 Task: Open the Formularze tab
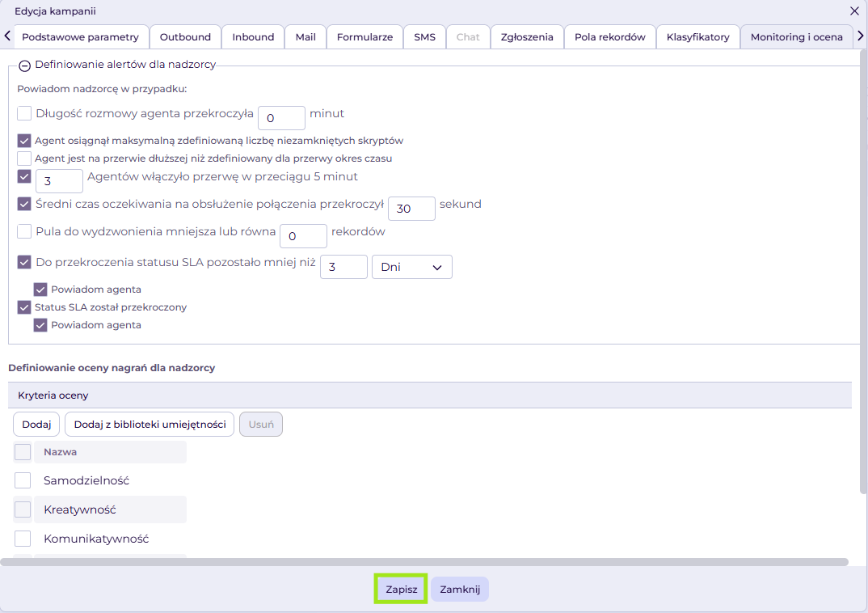tap(364, 37)
